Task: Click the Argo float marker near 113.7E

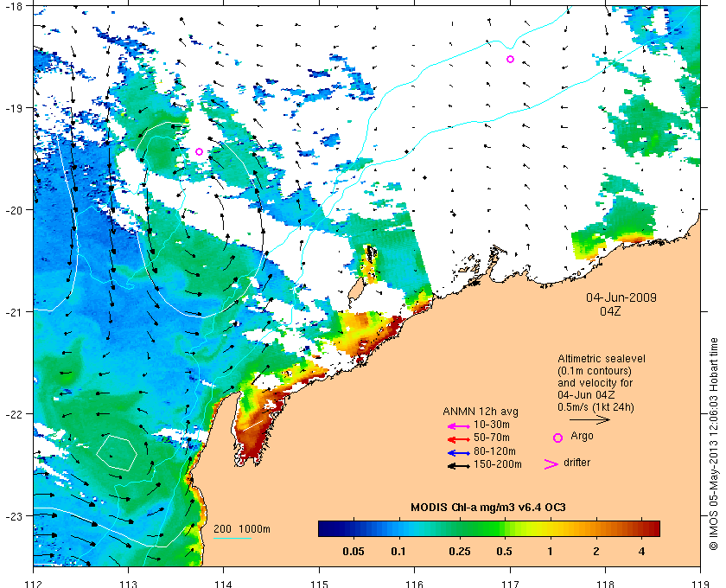Action: point(199,151)
